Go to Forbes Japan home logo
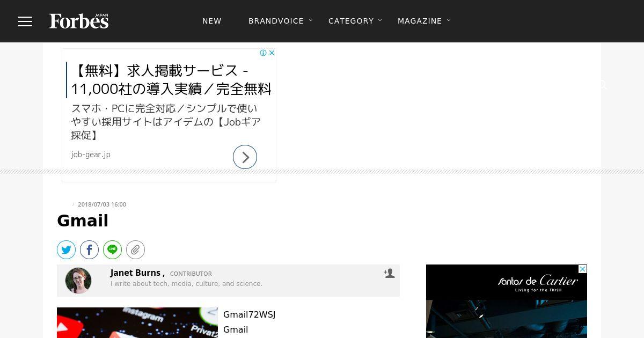644x338 pixels. point(79,21)
